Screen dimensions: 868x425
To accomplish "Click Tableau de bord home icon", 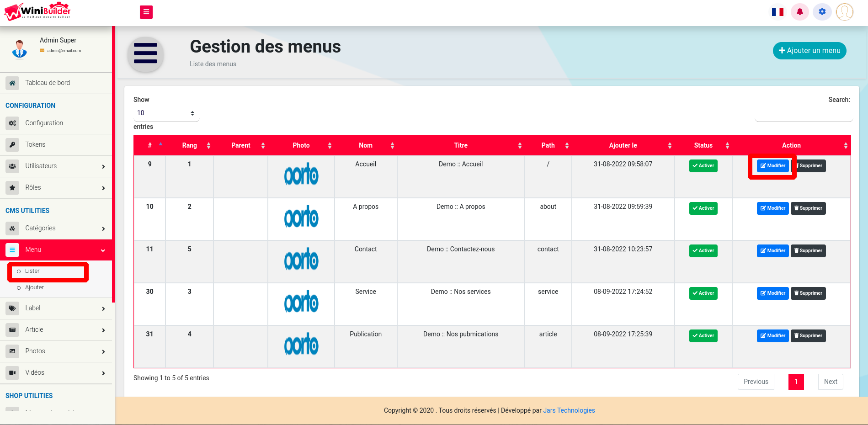I will coord(12,83).
